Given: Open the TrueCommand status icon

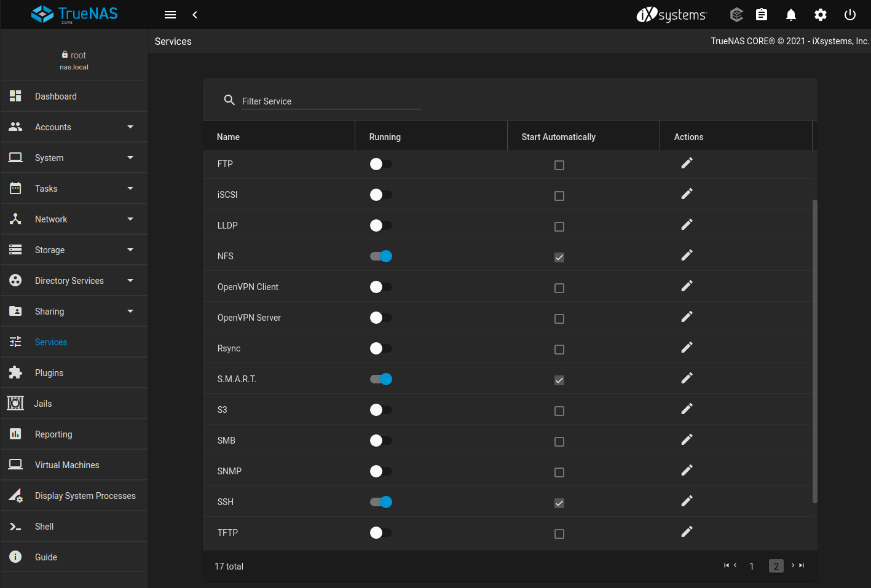Looking at the screenshot, I should (x=736, y=14).
